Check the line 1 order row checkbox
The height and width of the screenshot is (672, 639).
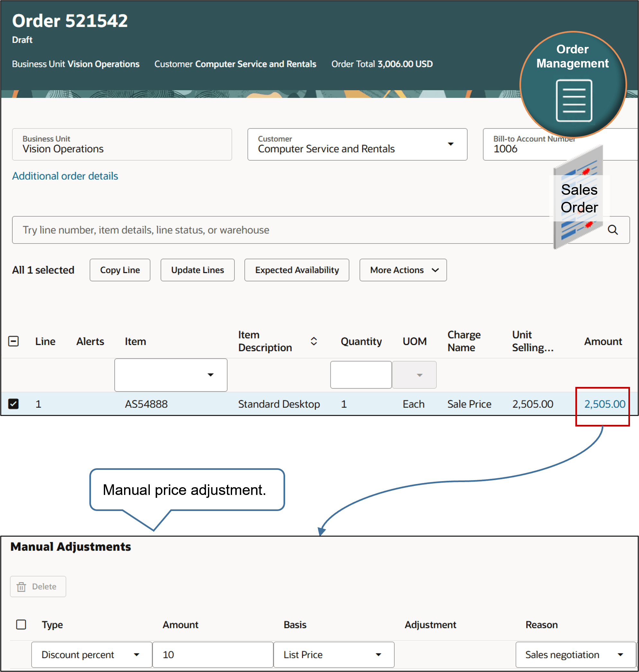click(x=14, y=404)
